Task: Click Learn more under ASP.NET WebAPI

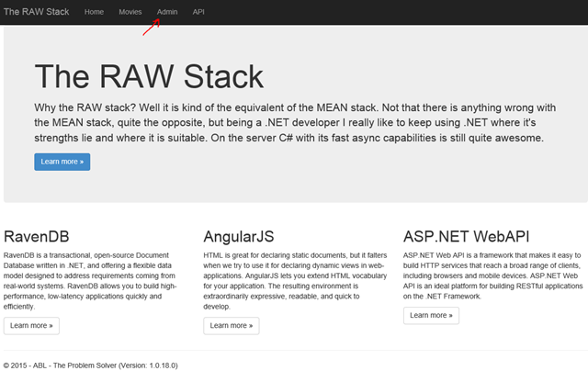Action: point(431,315)
